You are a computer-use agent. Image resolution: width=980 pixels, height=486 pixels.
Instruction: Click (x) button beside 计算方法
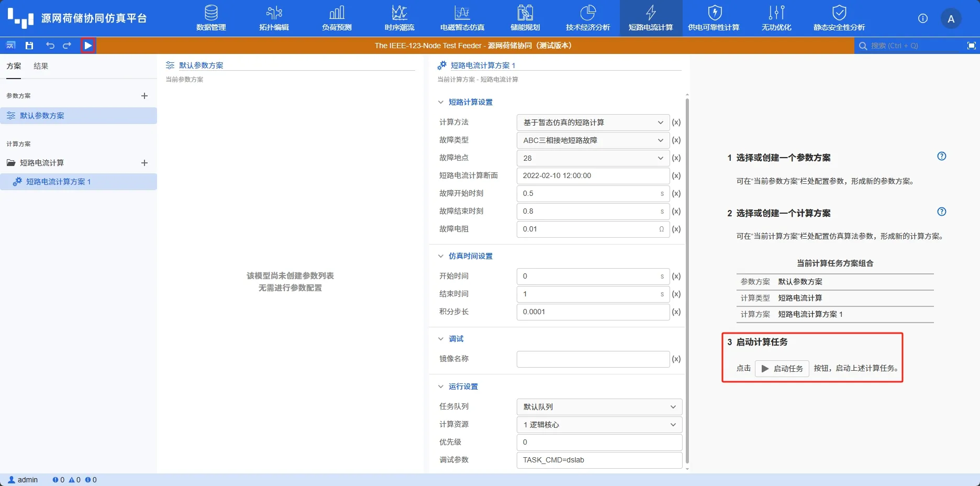[676, 123]
